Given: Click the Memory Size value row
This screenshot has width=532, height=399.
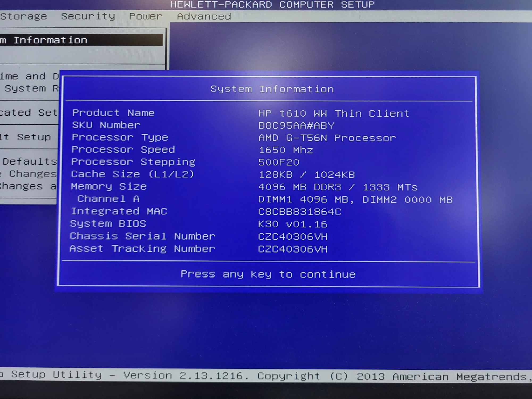Looking at the screenshot, I should 338,187.
